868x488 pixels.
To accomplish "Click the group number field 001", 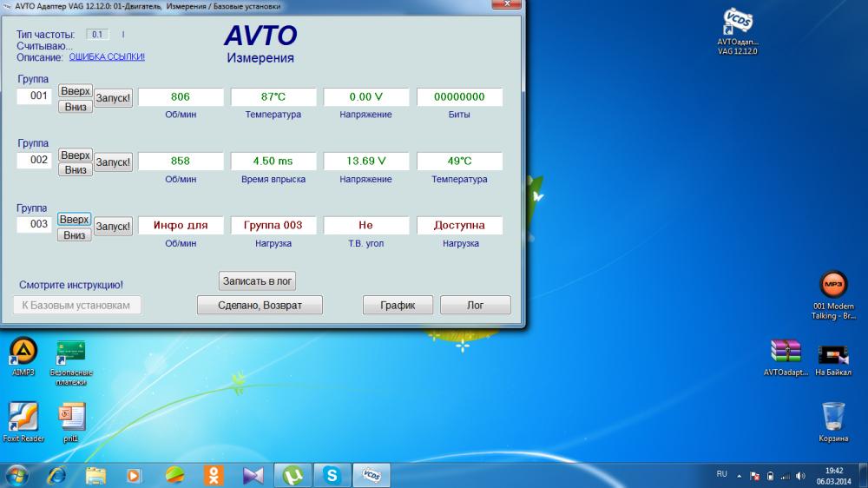I will (x=35, y=96).
